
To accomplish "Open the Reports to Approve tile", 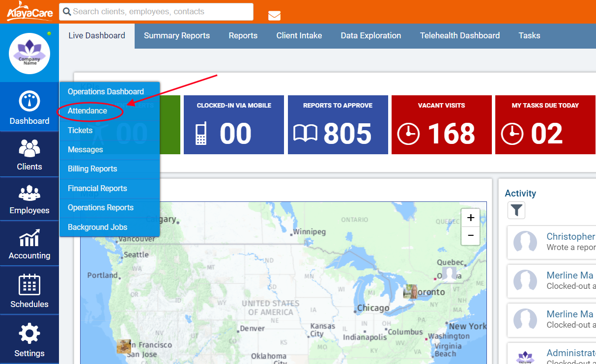I will click(x=338, y=125).
